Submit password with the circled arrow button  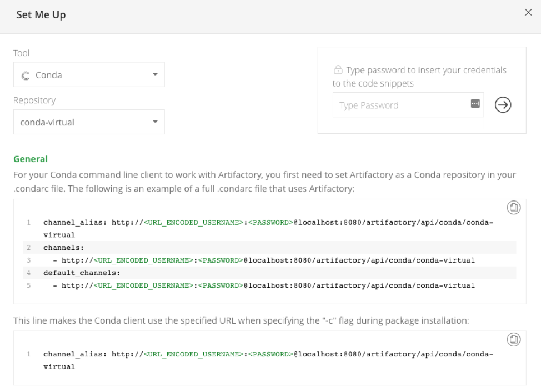503,105
